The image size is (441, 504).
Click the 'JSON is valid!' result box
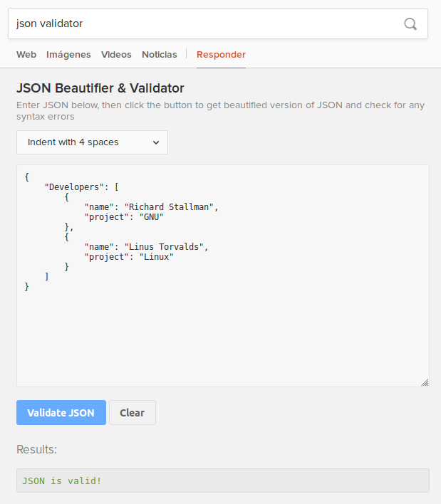click(x=223, y=481)
